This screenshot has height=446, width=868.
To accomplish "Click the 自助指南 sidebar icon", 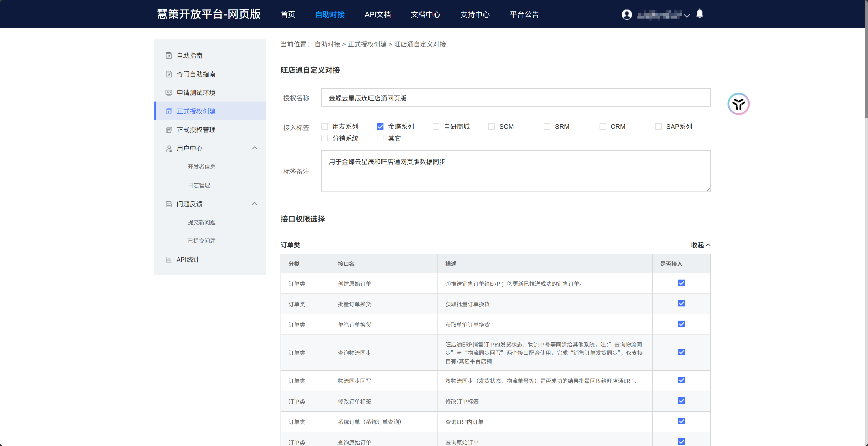I will click(x=169, y=56).
